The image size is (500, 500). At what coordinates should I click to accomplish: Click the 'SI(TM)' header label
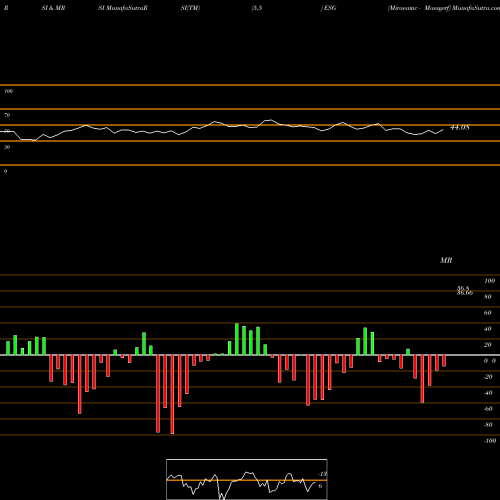click(190, 8)
